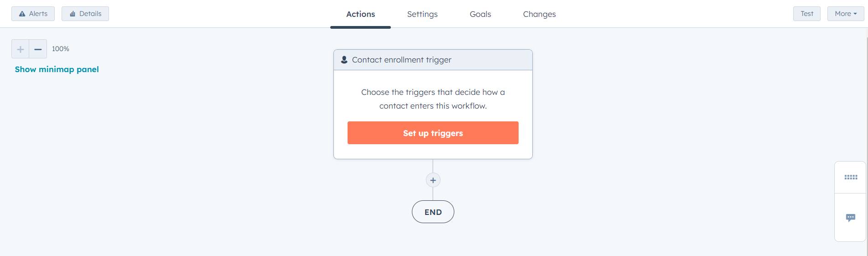Go to the Goals tab
Screen dimensions: 868x256
[480, 14]
